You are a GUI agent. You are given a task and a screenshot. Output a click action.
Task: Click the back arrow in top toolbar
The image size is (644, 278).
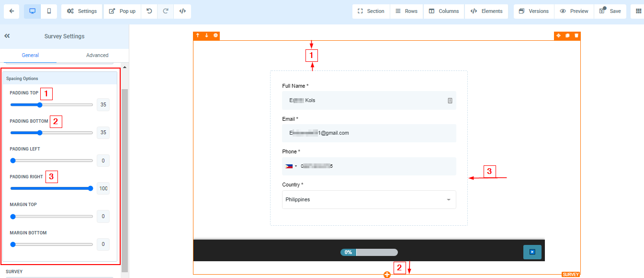coord(11,11)
